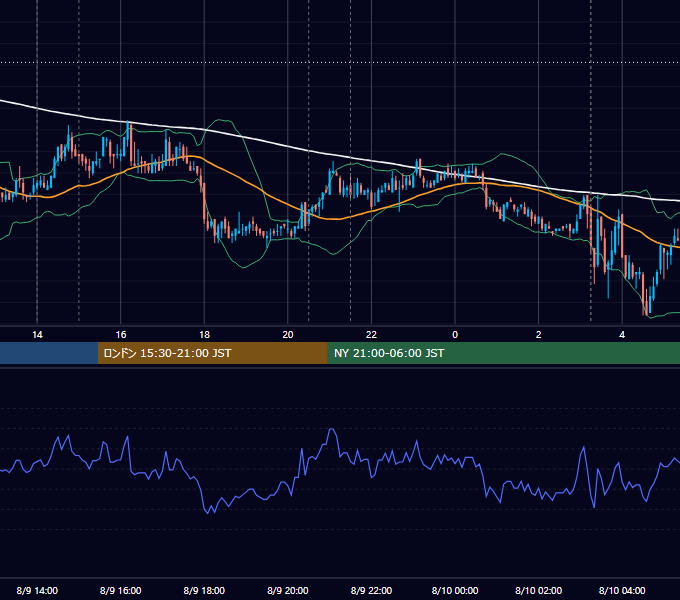Screen dimensions: 680x600
Task: Click hour label 20 on upper axis
Action: (288, 335)
